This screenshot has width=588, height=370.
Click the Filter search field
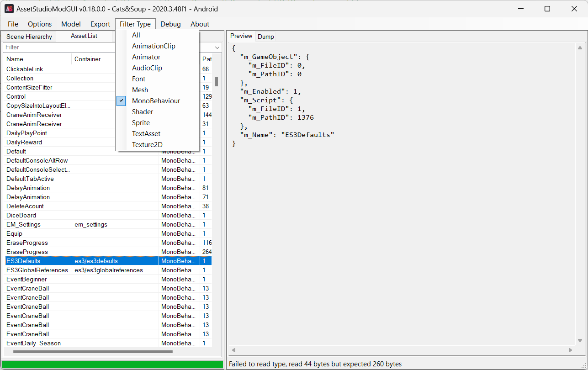tap(59, 48)
